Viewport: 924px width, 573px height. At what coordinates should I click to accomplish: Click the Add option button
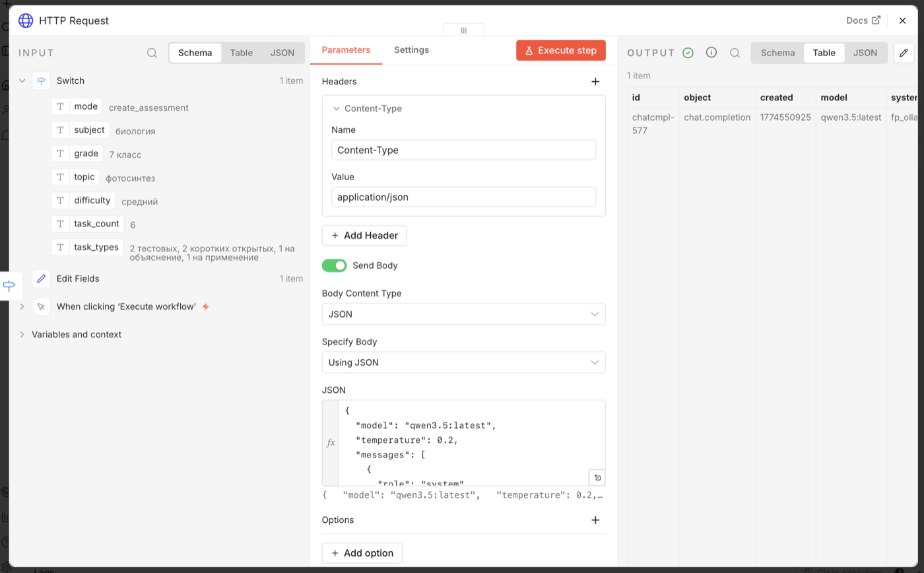coord(362,553)
